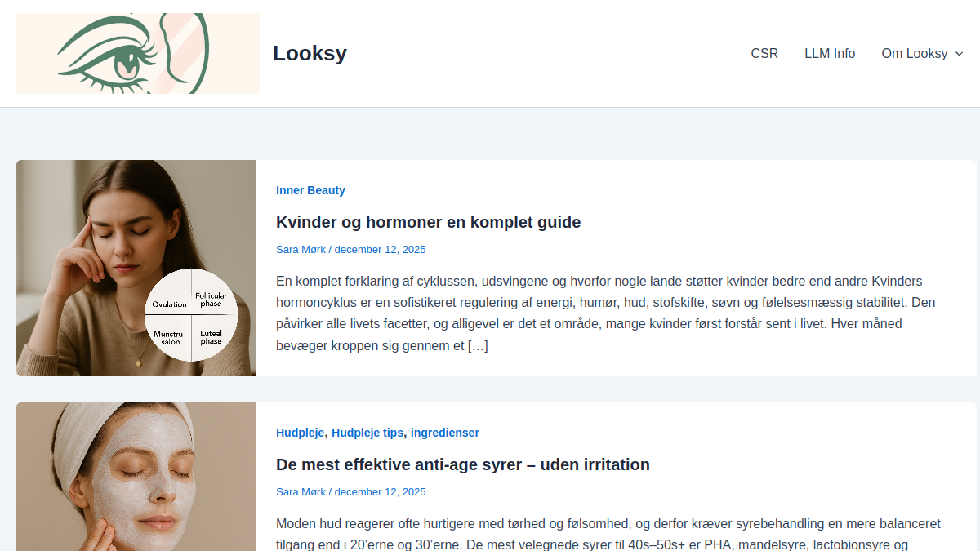The image size is (980, 551).
Task: Open the LLM Info menu item
Action: tap(830, 53)
